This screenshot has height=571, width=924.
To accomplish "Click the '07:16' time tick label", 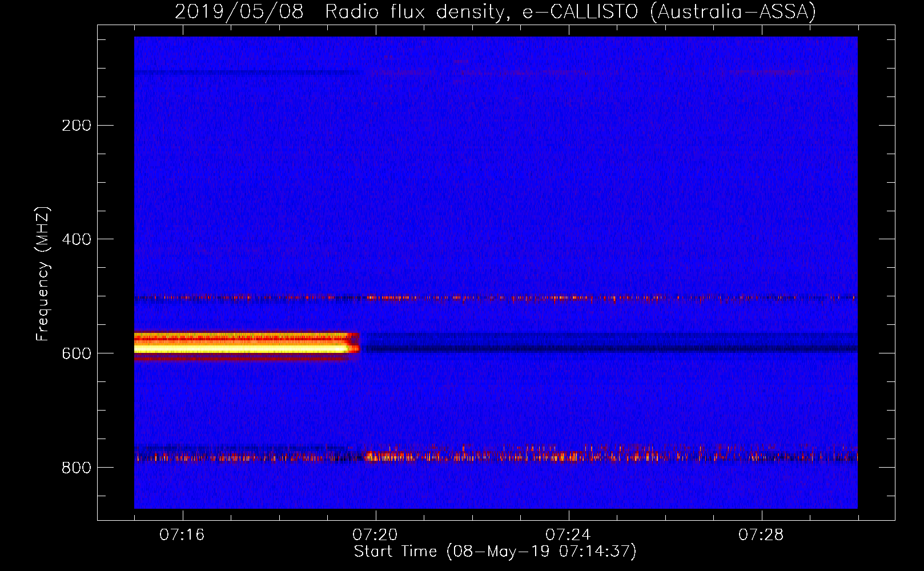I will click(182, 535).
